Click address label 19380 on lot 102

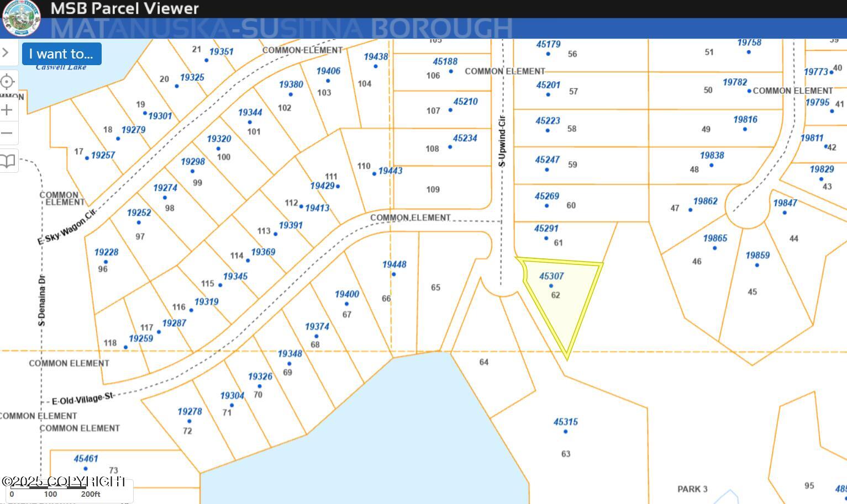tap(291, 84)
